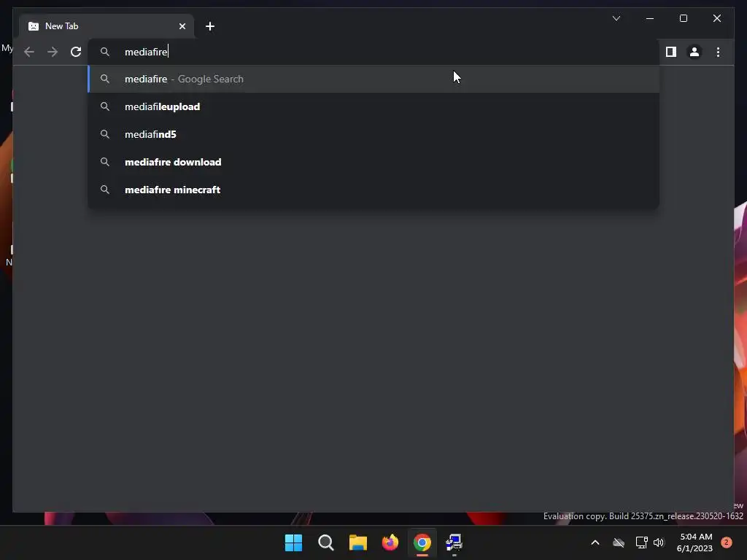Open notifications badge showing 2

point(727,542)
